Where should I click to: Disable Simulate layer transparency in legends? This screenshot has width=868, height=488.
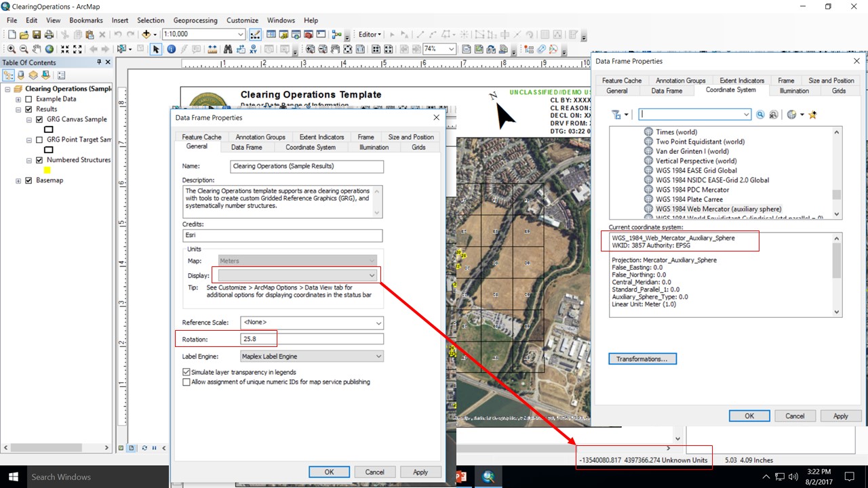pyautogui.click(x=186, y=371)
